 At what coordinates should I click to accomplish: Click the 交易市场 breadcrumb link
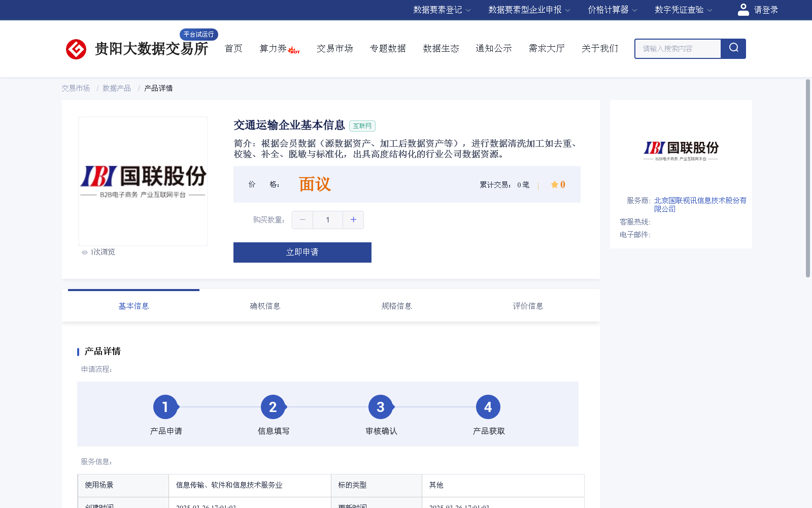coord(76,88)
